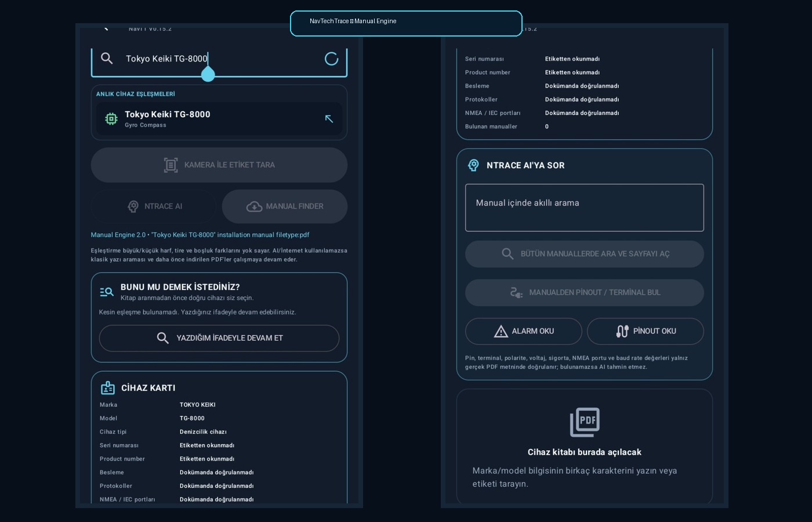Click the warning triangle icon in ALARM OKU
The height and width of the screenshot is (522, 812).
pos(501,331)
